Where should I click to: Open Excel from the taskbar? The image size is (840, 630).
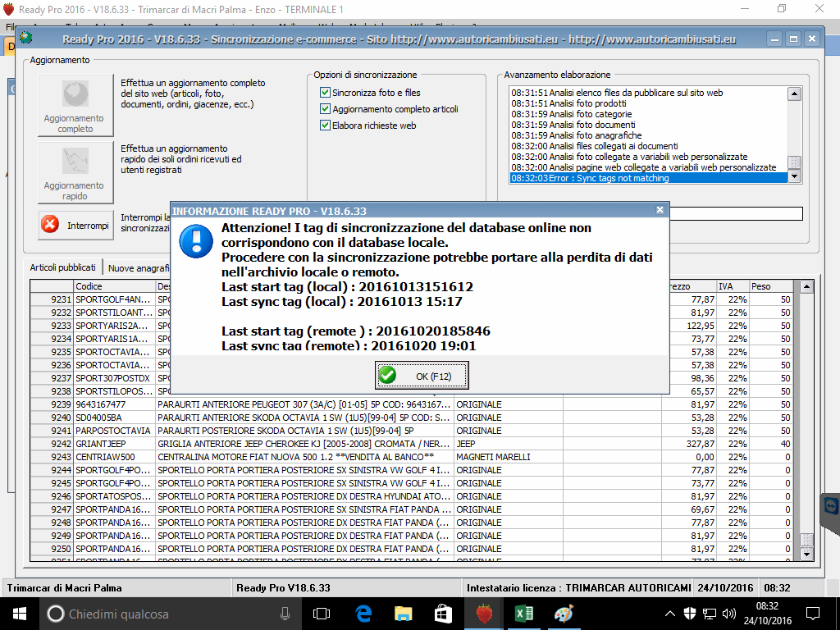point(523,614)
